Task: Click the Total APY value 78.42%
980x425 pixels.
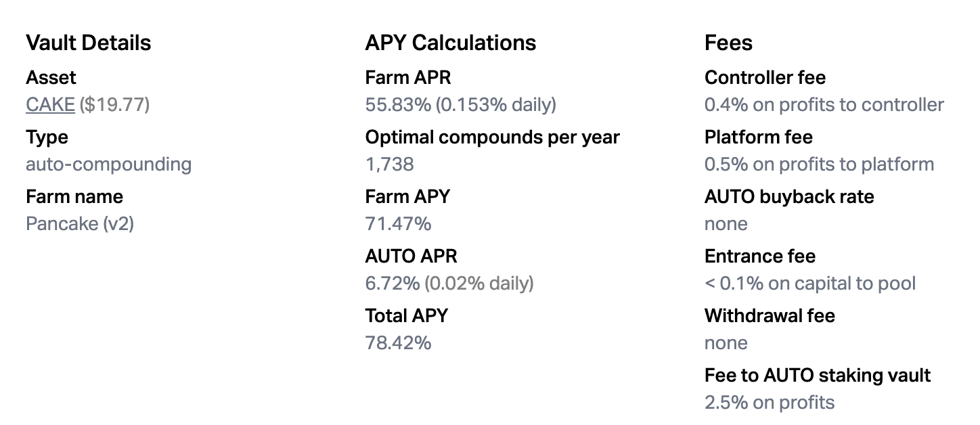Action: click(x=398, y=343)
